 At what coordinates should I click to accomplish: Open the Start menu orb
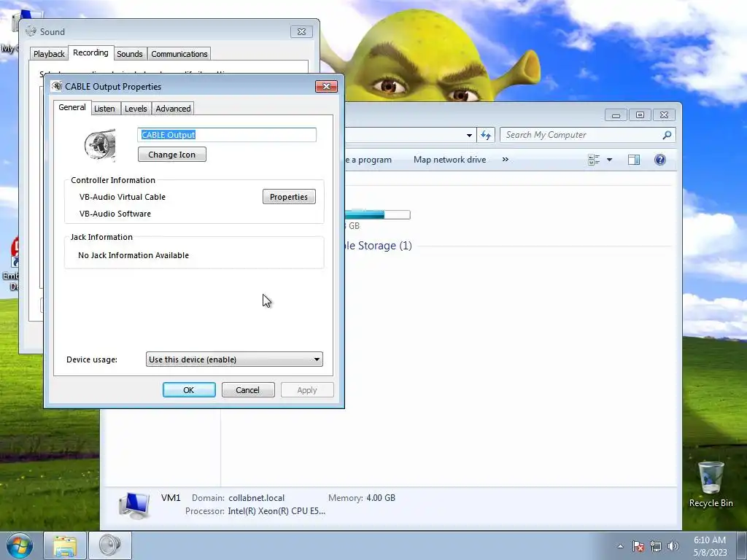click(x=20, y=545)
